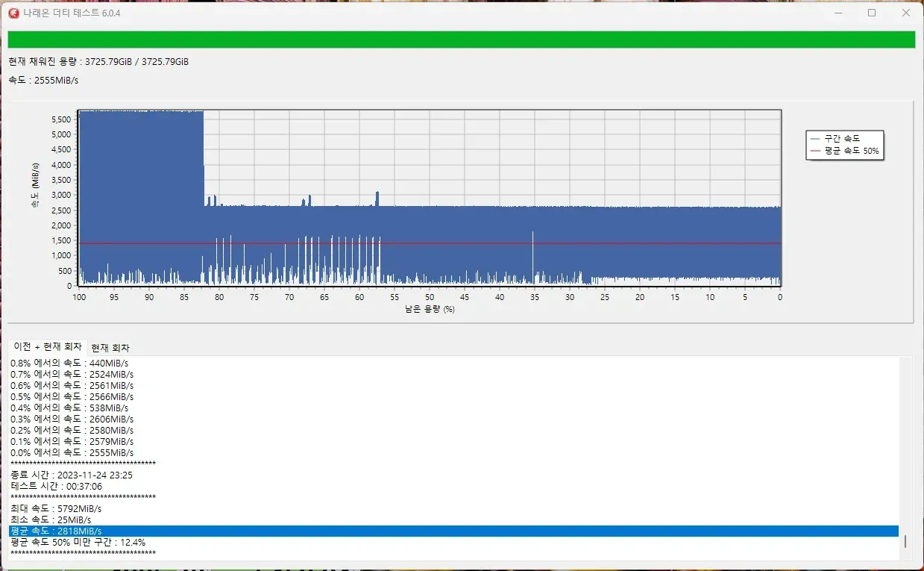Click the 5,500 value on speed axis

point(61,119)
